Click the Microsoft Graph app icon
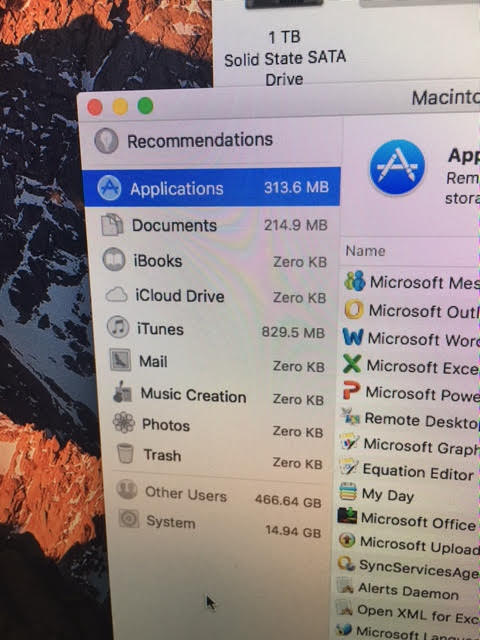 tap(349, 442)
